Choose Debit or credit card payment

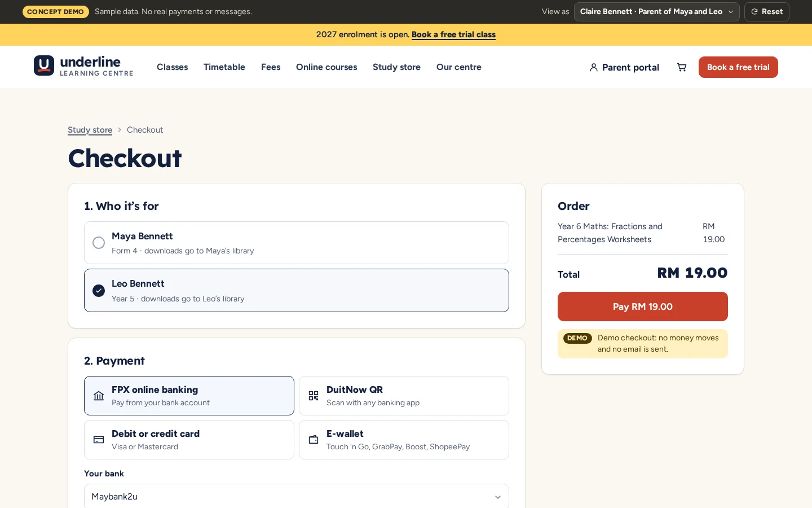coord(189,440)
